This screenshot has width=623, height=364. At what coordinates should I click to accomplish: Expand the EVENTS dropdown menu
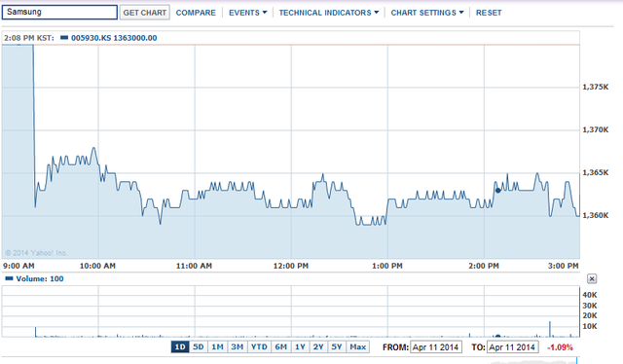247,13
